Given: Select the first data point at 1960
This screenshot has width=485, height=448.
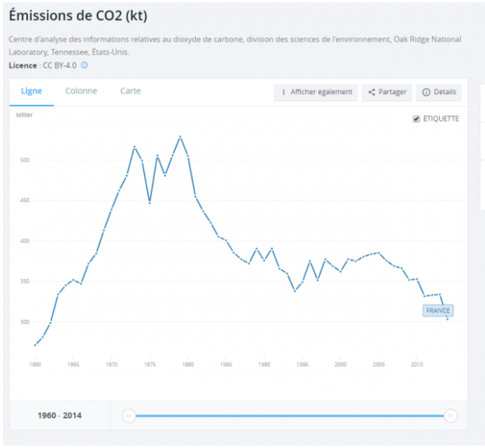Looking at the screenshot, I should tap(35, 345).
